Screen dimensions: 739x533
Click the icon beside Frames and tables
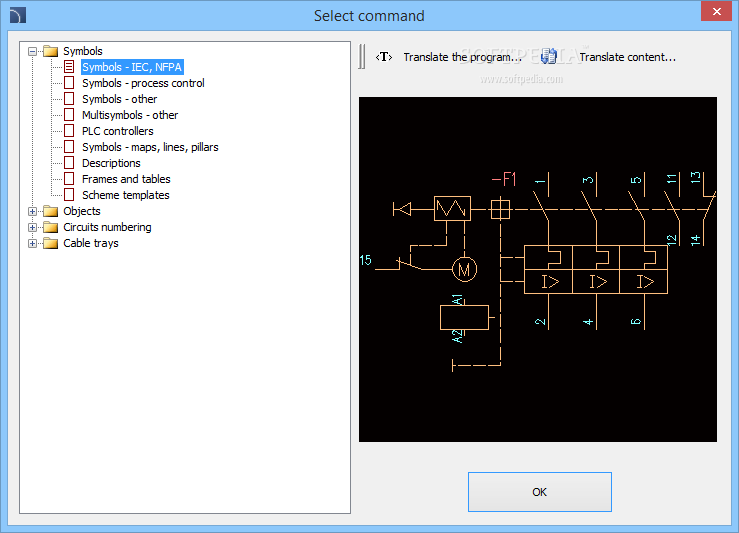coord(69,179)
